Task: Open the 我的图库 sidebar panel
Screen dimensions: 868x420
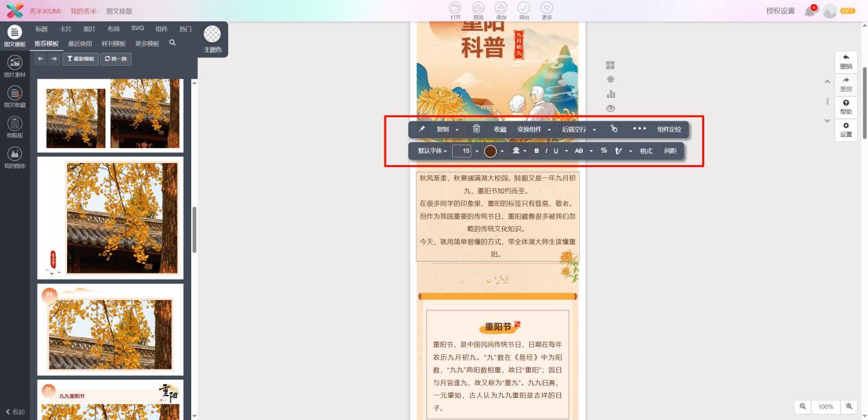Action: tap(14, 157)
